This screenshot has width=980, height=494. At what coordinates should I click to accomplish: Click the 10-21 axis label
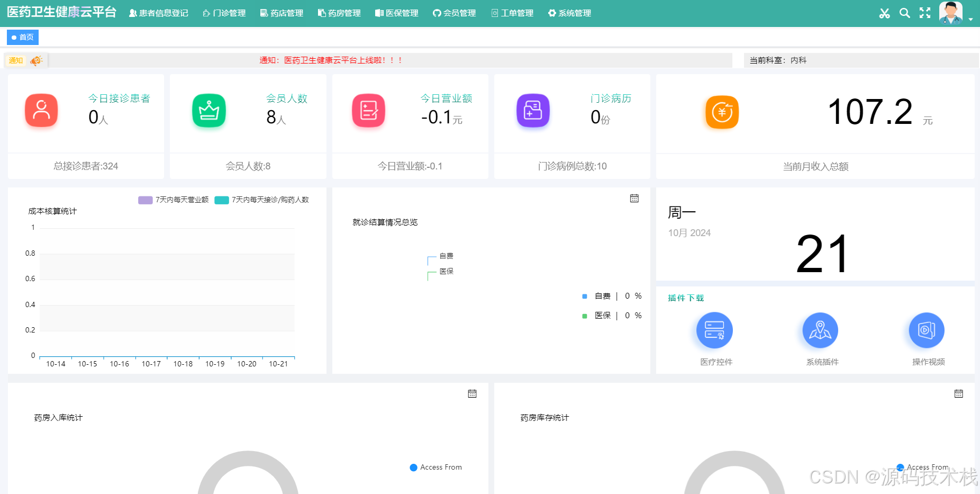click(278, 364)
